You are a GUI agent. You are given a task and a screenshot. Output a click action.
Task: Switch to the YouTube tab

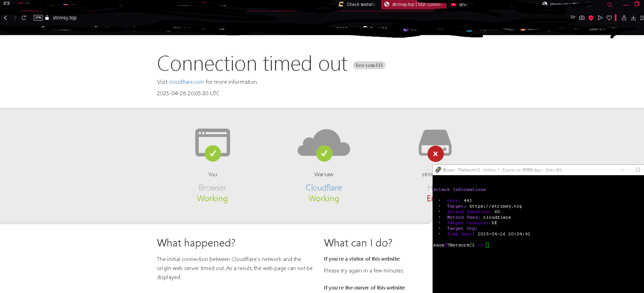click(x=462, y=5)
